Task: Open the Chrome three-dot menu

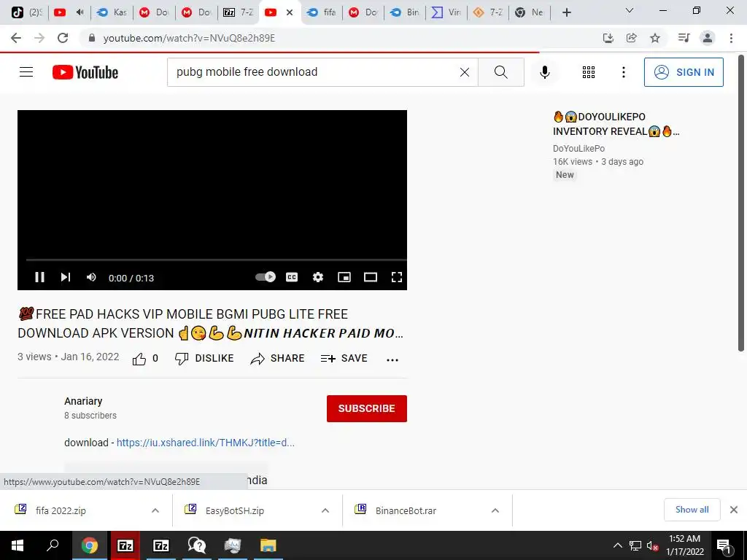Action: point(731,38)
